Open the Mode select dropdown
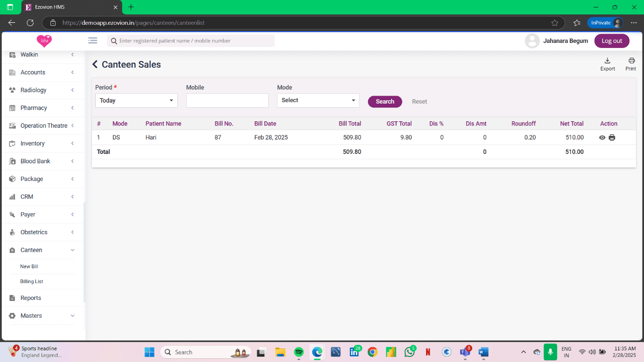Image resolution: width=644 pixels, height=362 pixels. click(318, 100)
